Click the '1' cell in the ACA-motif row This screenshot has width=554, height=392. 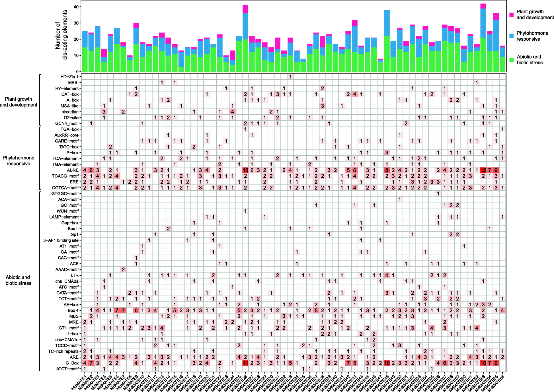click(x=399, y=199)
